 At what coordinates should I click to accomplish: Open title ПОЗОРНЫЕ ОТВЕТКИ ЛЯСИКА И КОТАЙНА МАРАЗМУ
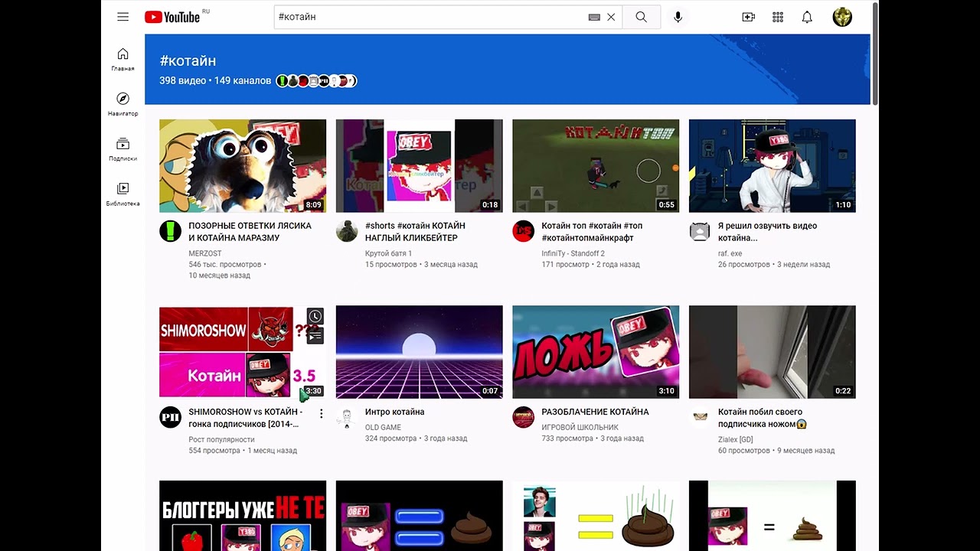pos(250,232)
